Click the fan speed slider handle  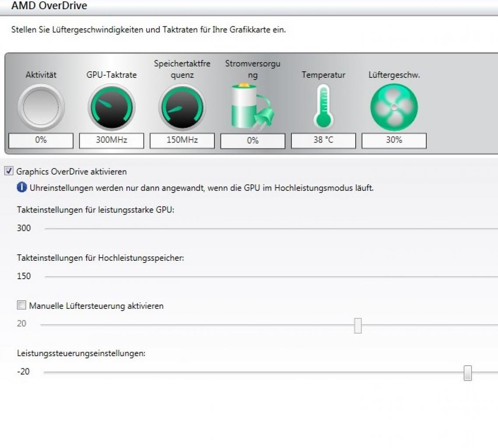(x=358, y=325)
